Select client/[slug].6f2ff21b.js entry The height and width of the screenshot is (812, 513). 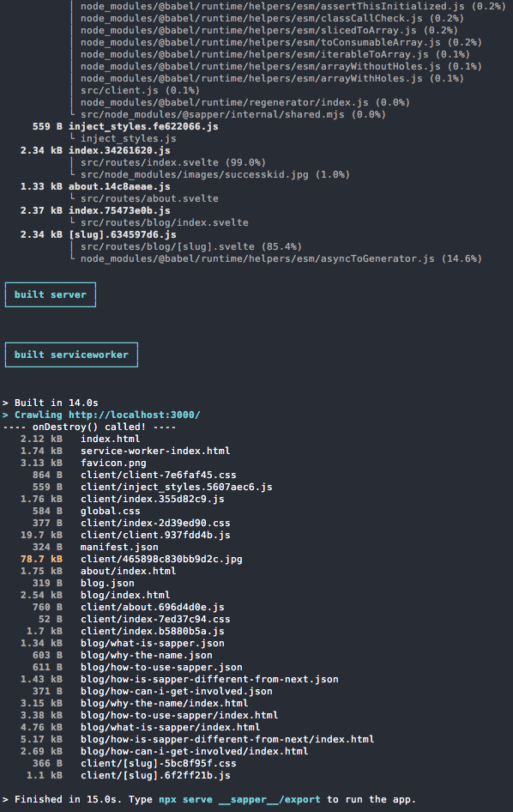(155, 775)
